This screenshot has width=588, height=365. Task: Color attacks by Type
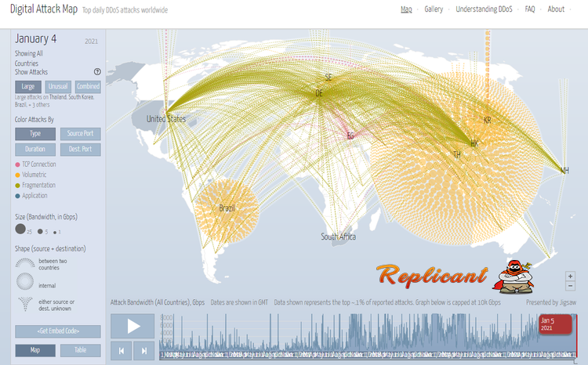[x=35, y=134]
